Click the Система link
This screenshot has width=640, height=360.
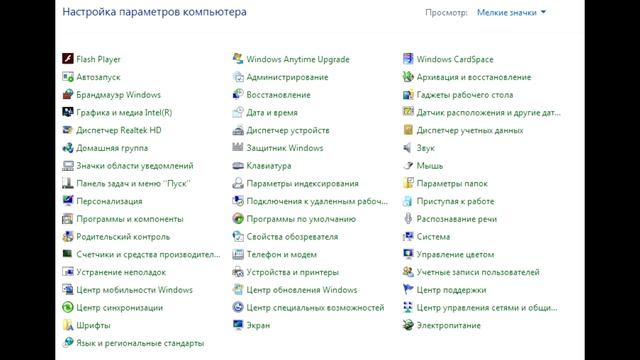click(x=433, y=237)
